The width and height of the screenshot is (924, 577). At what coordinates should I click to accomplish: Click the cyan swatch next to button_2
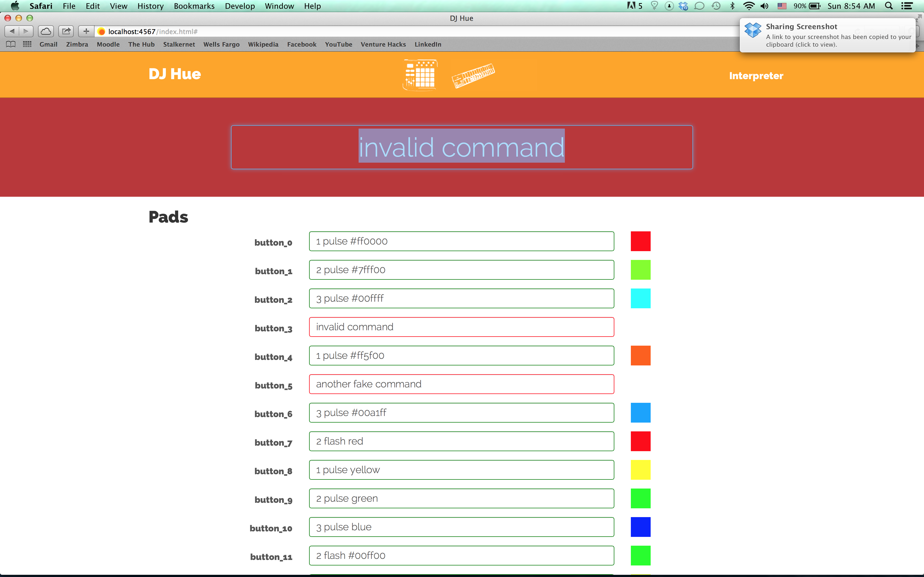coord(640,298)
